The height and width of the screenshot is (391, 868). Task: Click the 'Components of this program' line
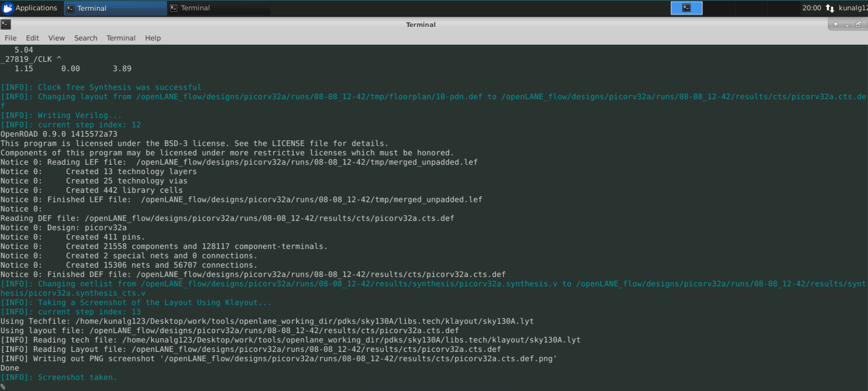227,153
